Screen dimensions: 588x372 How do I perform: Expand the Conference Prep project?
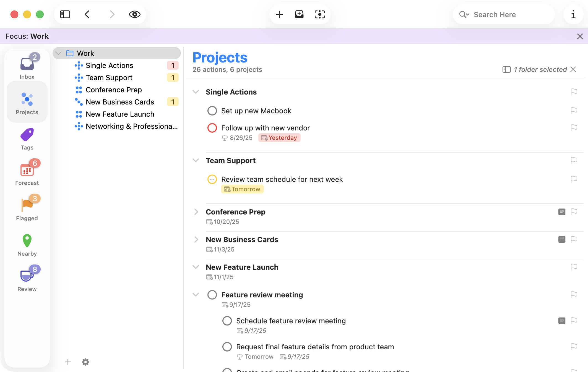pos(196,212)
